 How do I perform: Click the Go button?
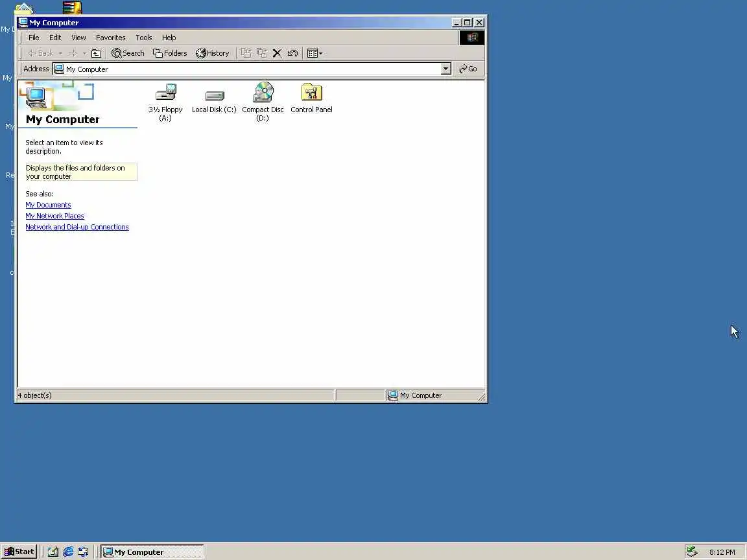click(x=468, y=69)
